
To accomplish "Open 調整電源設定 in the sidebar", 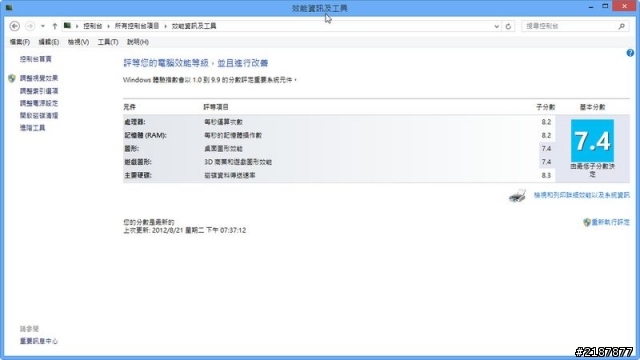I will click(39, 103).
